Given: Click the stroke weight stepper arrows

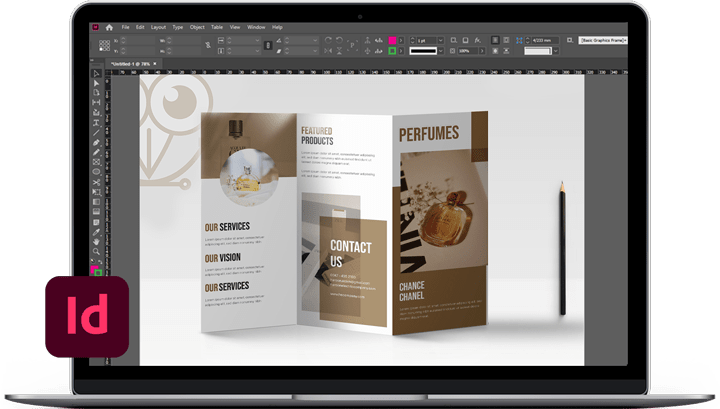Looking at the screenshot, I should pos(412,40).
